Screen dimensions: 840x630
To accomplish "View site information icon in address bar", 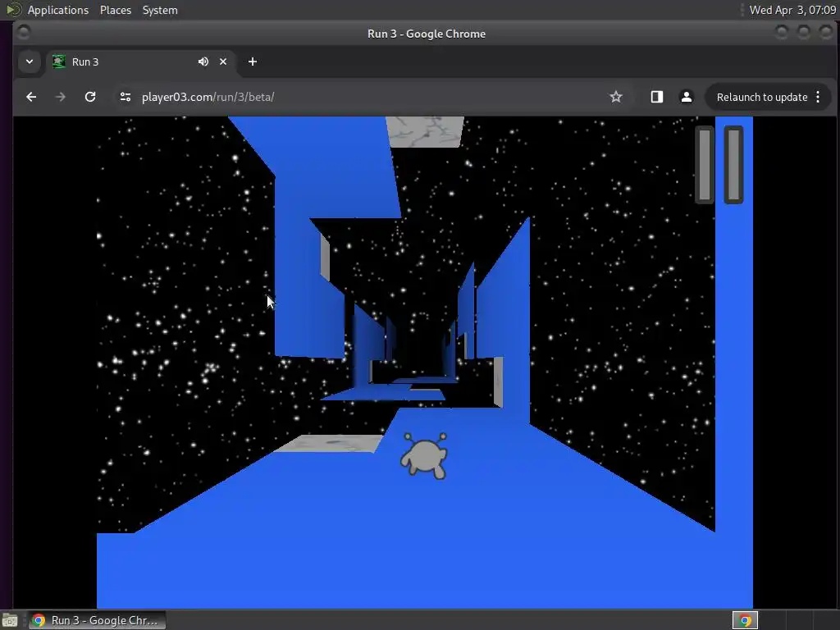I will click(x=126, y=97).
